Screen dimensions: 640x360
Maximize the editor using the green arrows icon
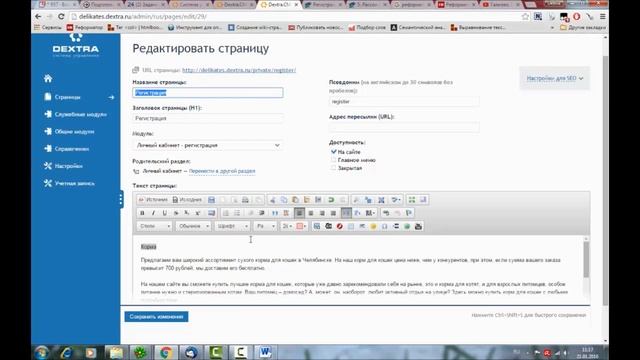pos(411,200)
